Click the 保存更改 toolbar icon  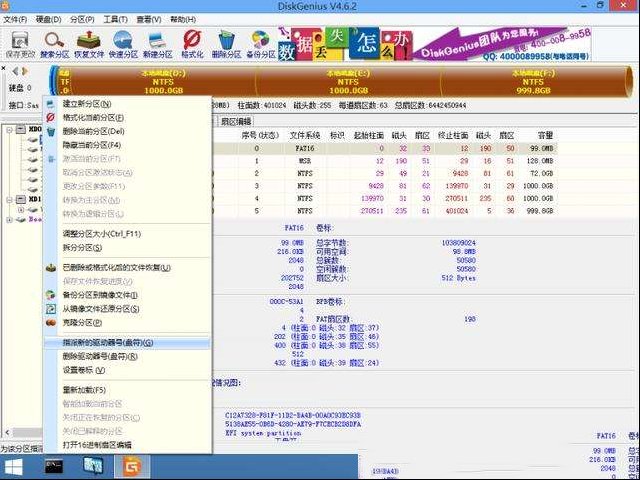click(x=20, y=44)
